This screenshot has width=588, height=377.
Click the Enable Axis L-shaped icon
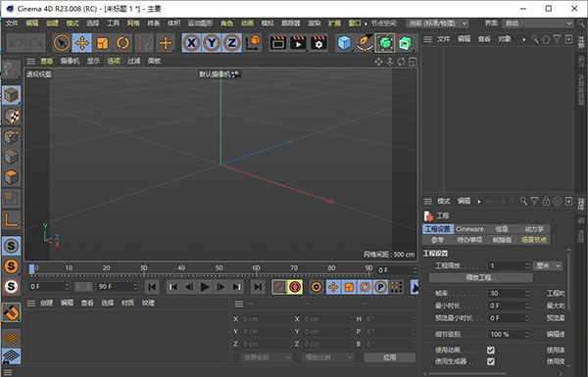coord(11,219)
